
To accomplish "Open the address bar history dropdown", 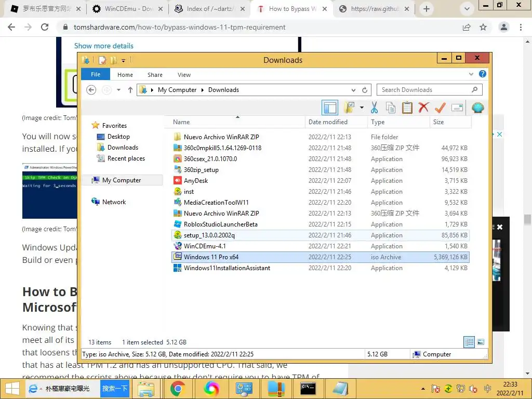I will point(353,90).
